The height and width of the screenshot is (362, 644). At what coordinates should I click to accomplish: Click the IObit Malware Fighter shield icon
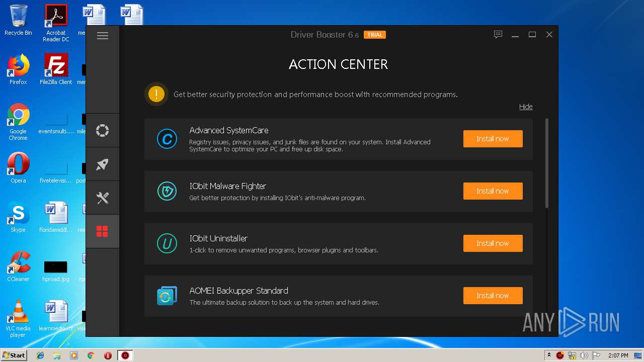point(167,191)
